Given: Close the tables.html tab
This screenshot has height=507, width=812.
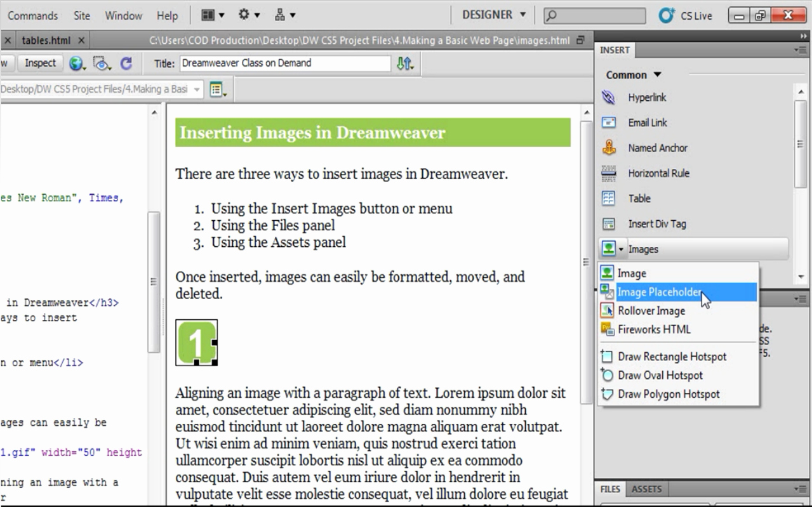Looking at the screenshot, I should (x=81, y=40).
